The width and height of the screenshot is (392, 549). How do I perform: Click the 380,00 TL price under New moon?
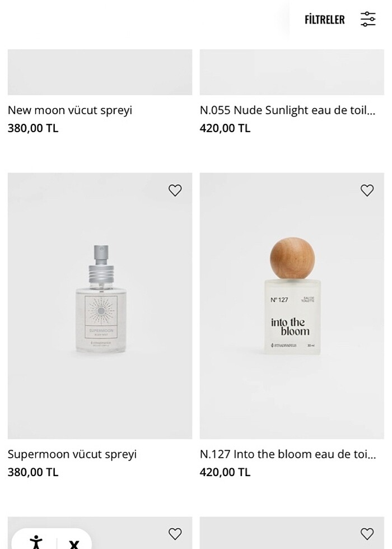click(x=33, y=128)
